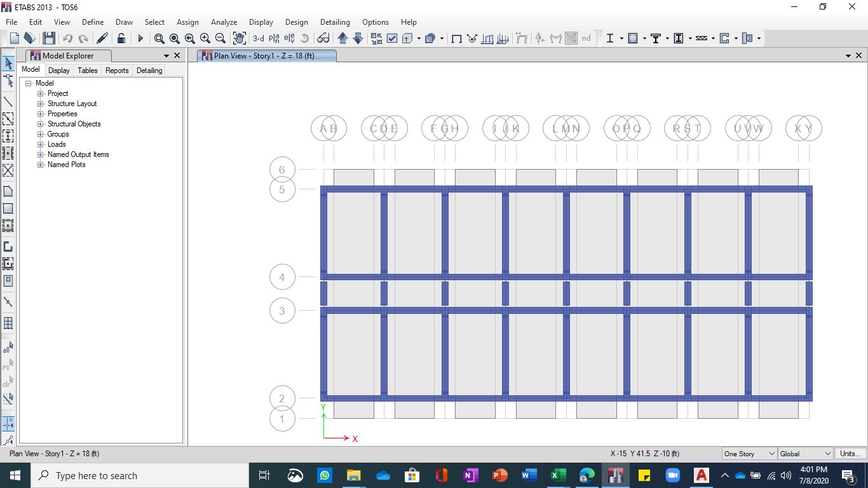Click the Previous Zoom icon
This screenshot has height=488, width=868.
(x=189, y=38)
